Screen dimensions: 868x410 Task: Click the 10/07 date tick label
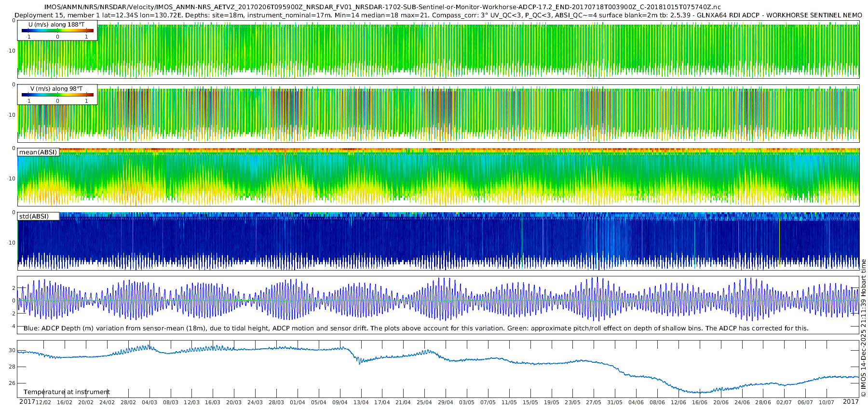827,402
